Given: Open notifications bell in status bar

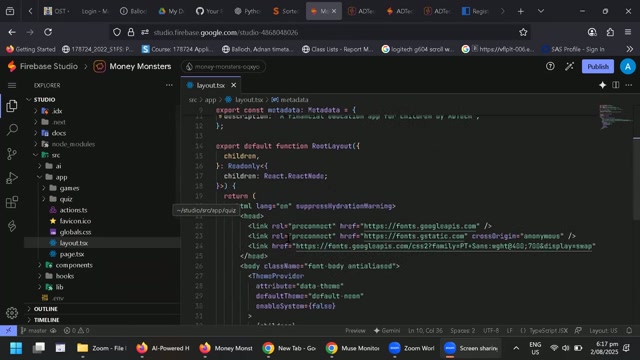Looking at the screenshot, I should point(629,331).
